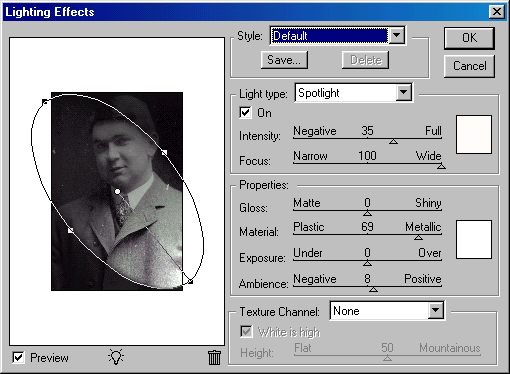
Task: Click the White is high checkbox
Action: (246, 332)
